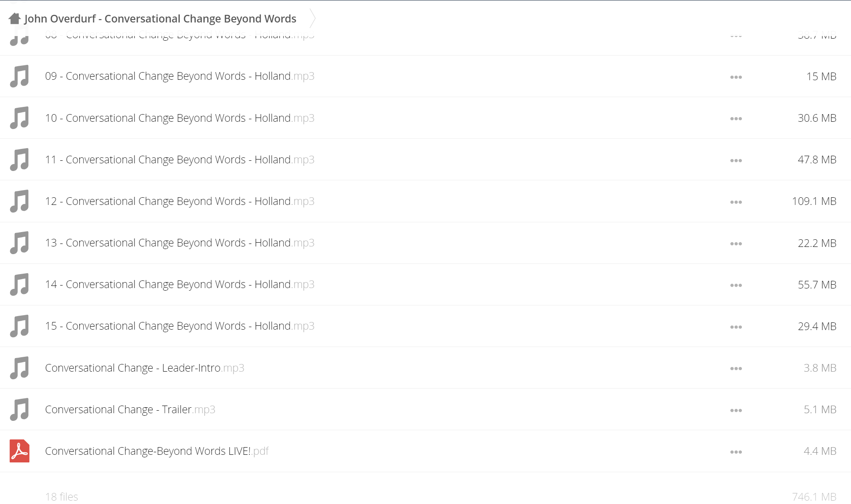851x504 pixels.
Task: Click music icon for Leader-Intro file
Action: pyautogui.click(x=20, y=367)
